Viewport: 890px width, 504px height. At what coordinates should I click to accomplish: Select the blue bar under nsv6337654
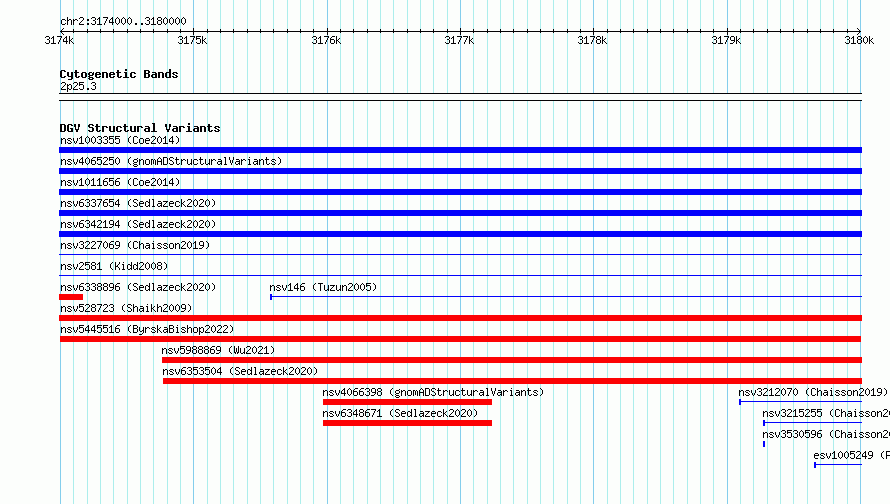click(460, 213)
